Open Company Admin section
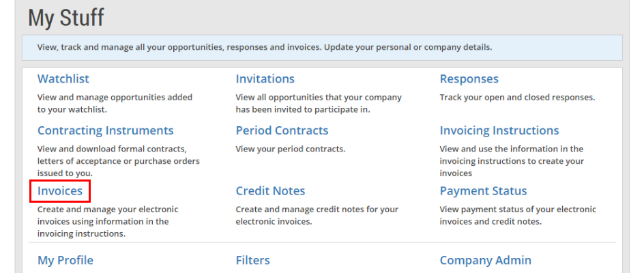Screen dimensions: 644x273 (486, 260)
